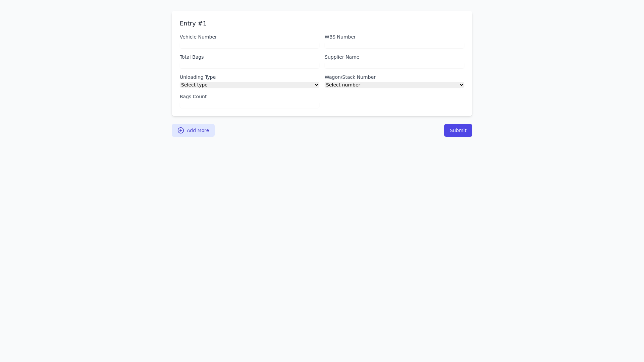Open the Wagon/Stack Number dropdown
Image resolution: width=644 pixels, height=362 pixels.
point(394,85)
